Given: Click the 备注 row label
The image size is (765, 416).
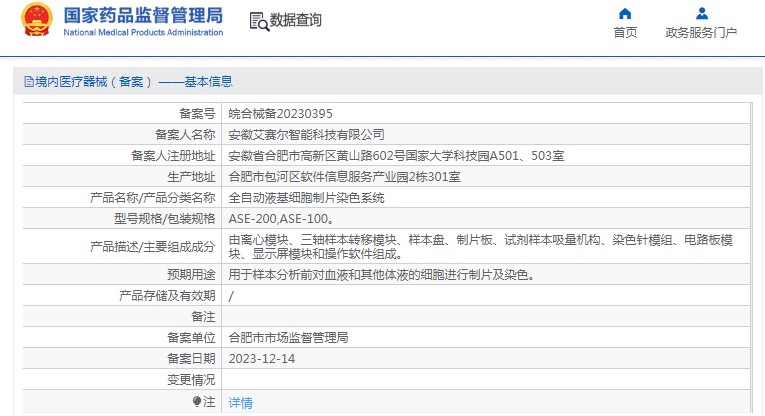Looking at the screenshot, I should click(x=203, y=317).
